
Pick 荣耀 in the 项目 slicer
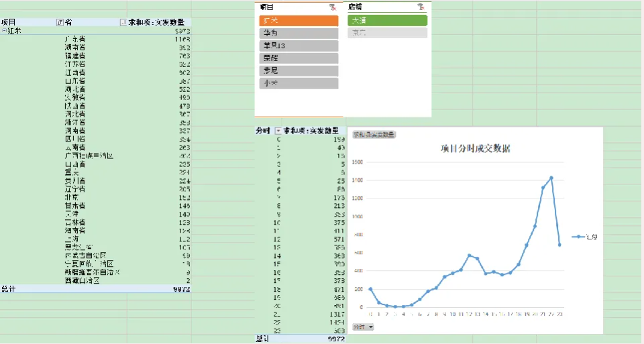[299, 58]
